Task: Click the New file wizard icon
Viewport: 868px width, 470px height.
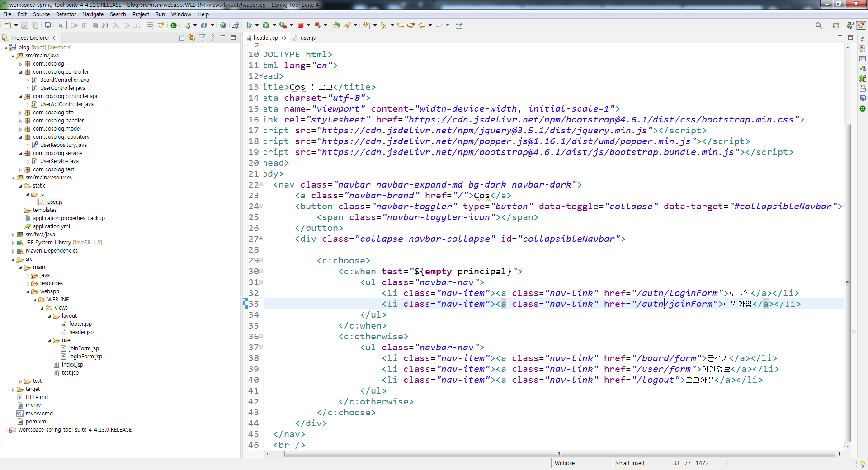Action: coord(8,25)
